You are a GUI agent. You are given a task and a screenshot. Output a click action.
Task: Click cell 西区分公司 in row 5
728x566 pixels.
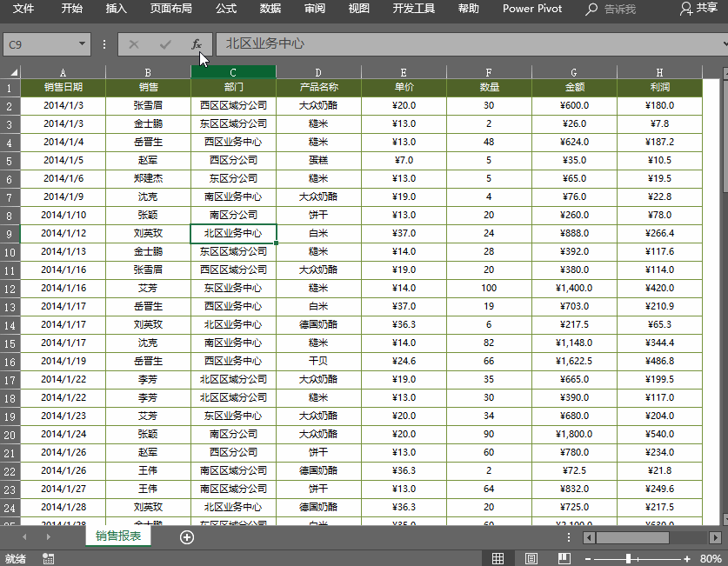tap(233, 161)
